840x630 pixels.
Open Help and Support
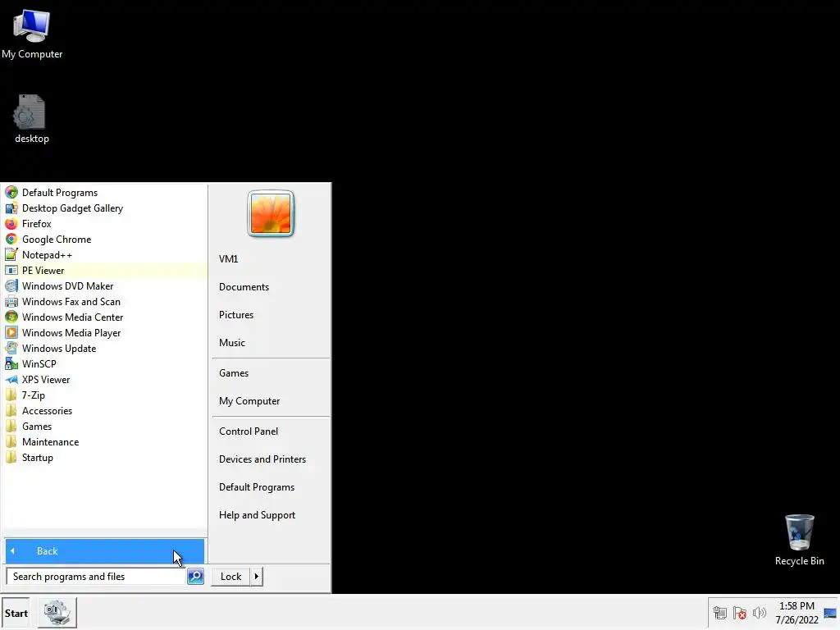257,515
